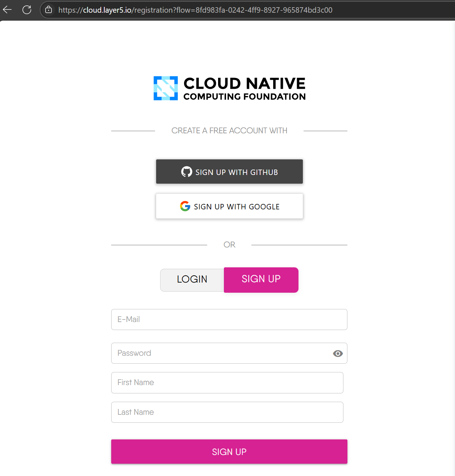
Task: Focus the E-Mail input field
Action: point(229,320)
